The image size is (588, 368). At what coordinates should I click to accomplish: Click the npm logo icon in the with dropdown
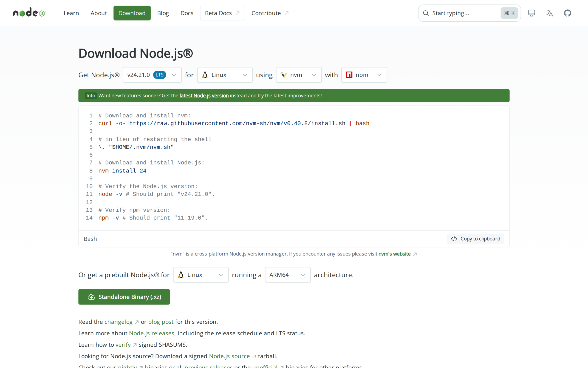pyautogui.click(x=349, y=75)
